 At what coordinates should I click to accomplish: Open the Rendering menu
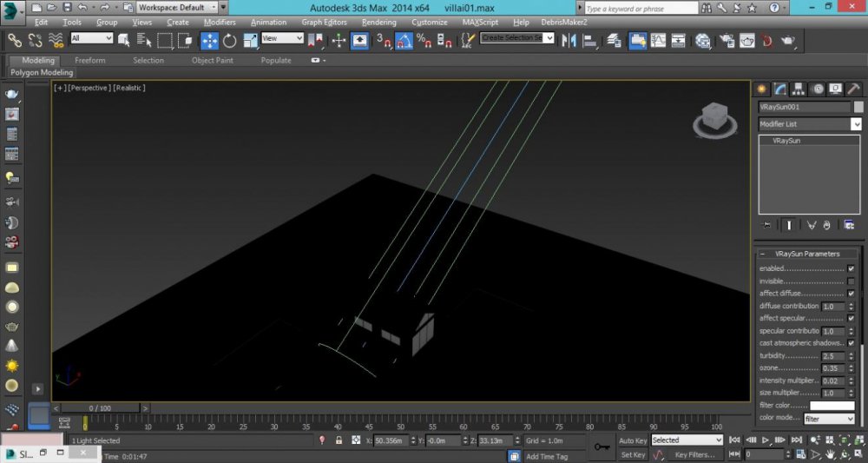[x=378, y=22]
